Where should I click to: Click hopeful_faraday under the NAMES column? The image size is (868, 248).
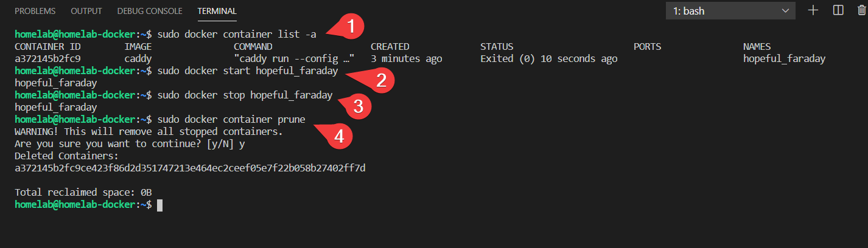(x=784, y=59)
